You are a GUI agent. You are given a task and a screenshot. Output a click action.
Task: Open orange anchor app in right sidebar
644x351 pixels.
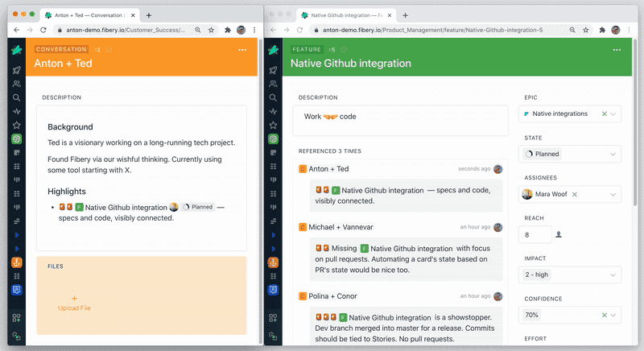273,262
